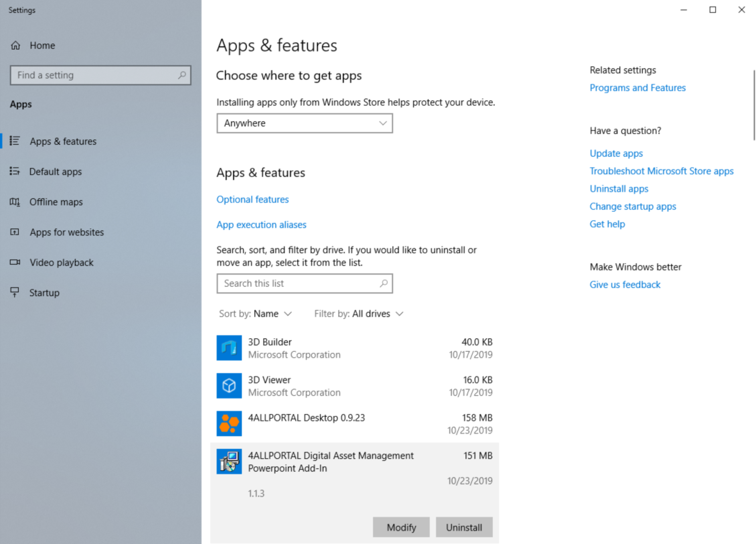Select the 3D Viewer app entry
Screen dimensions: 756x544
pos(355,386)
